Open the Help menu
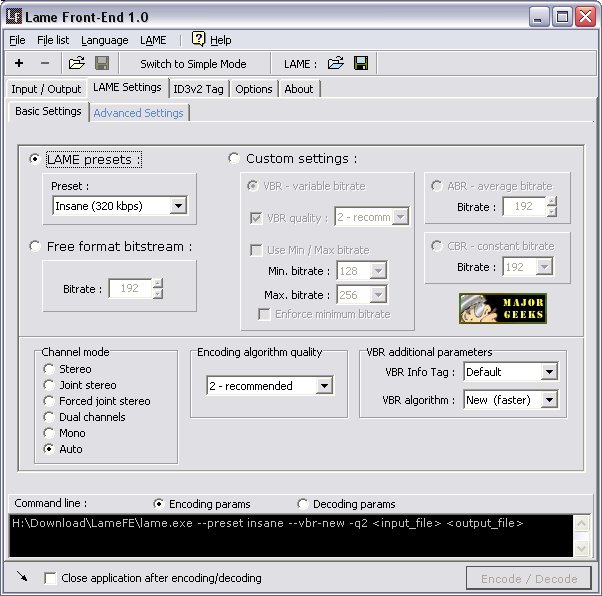The image size is (602, 596). pos(220,40)
